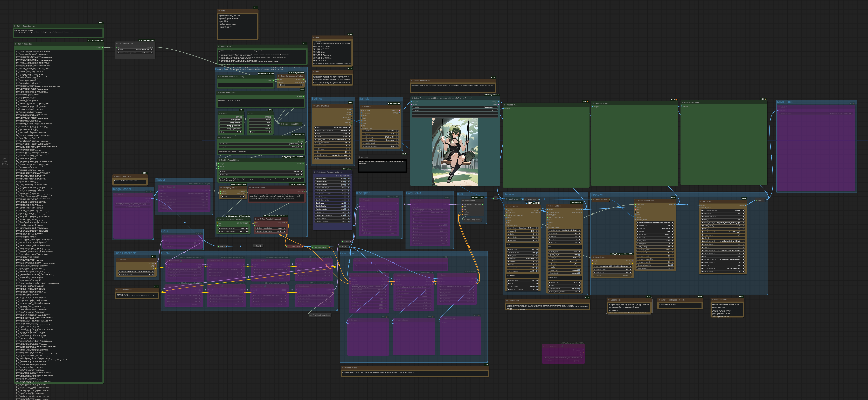The height and width of the screenshot is (400, 868).
Task: Click denoise value slider in Sampler node
Action: click(x=381, y=134)
